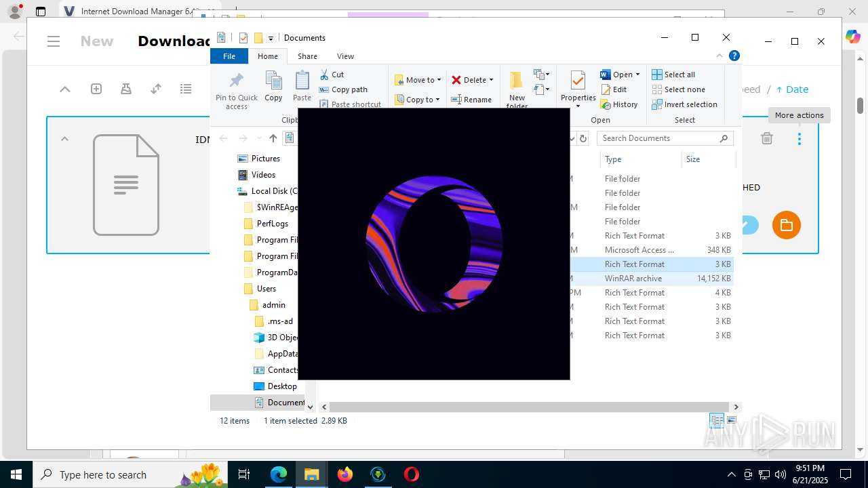
Task: Select the WinRAR archive file row
Action: click(652, 279)
